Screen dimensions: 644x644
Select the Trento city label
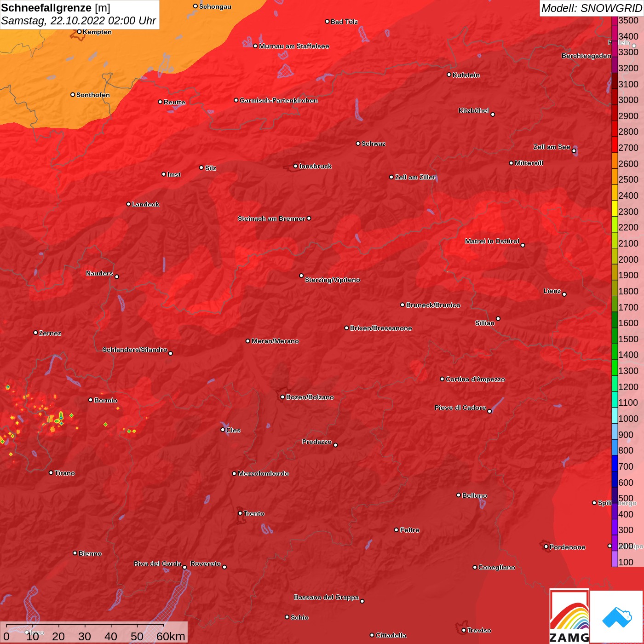[254, 513]
